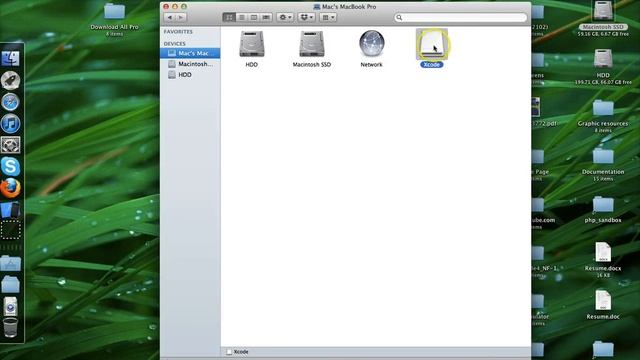
Task: Go forward in Finder window
Action: pos(181,18)
